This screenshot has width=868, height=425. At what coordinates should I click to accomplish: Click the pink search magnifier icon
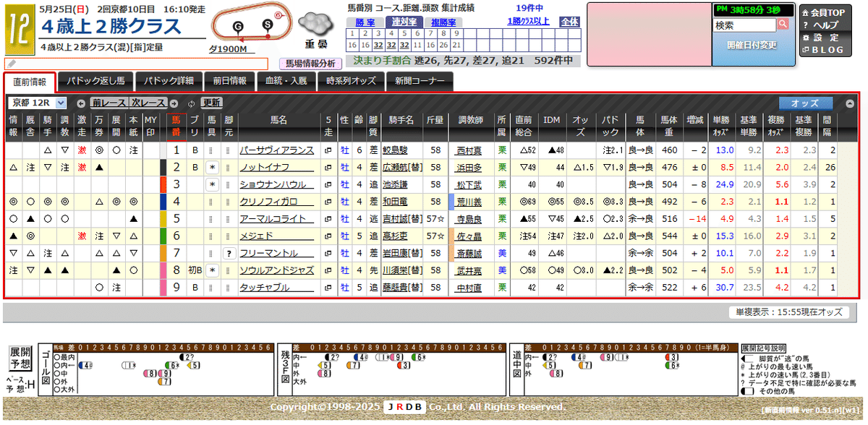(783, 24)
